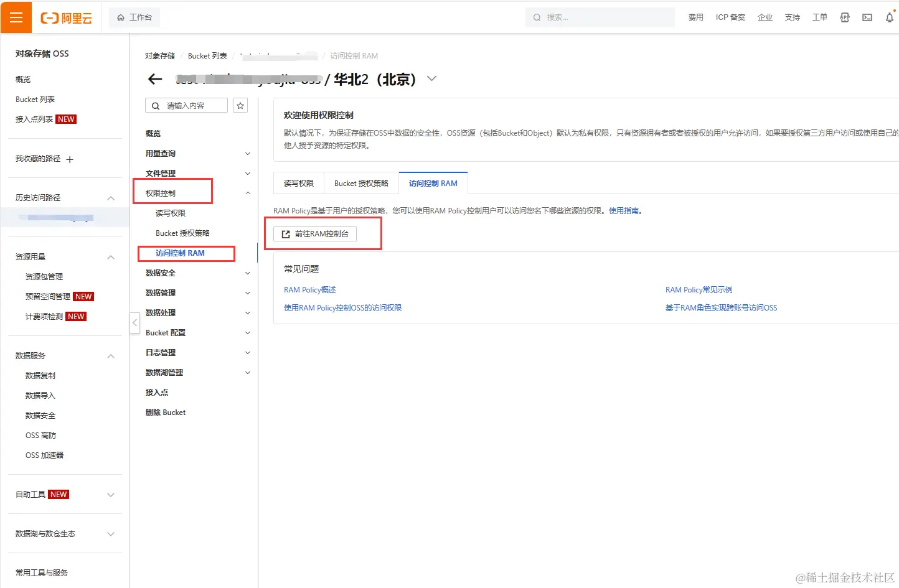Focus the top 搜索 search box
899x588 pixels.
(600, 17)
